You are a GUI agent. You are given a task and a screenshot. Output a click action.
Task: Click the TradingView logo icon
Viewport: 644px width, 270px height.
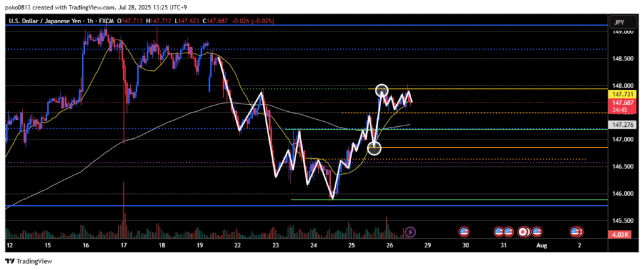(11, 261)
